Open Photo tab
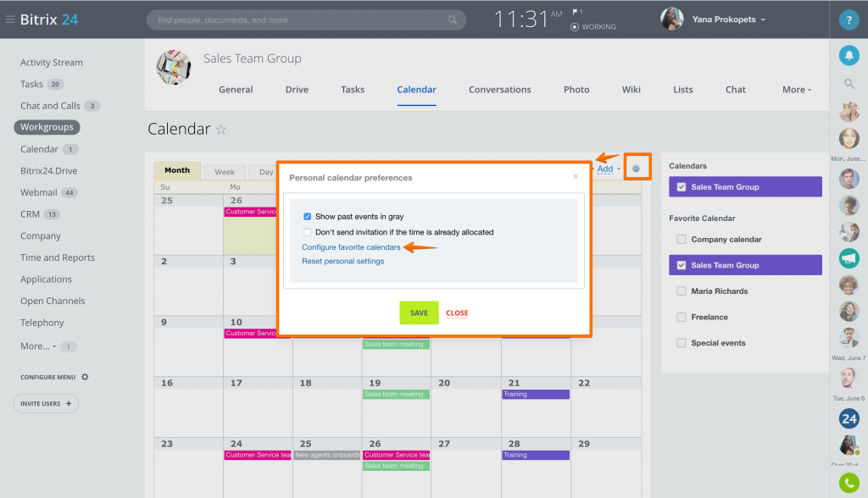 tap(576, 90)
